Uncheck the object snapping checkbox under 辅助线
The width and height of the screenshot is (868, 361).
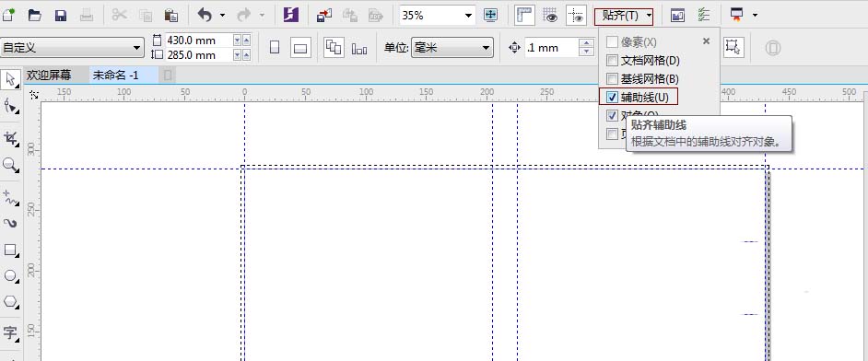[612, 115]
